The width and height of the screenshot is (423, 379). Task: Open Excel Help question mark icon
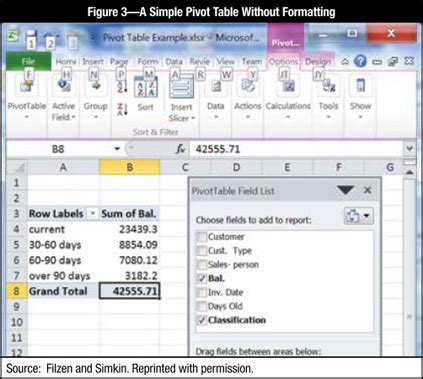(360, 61)
